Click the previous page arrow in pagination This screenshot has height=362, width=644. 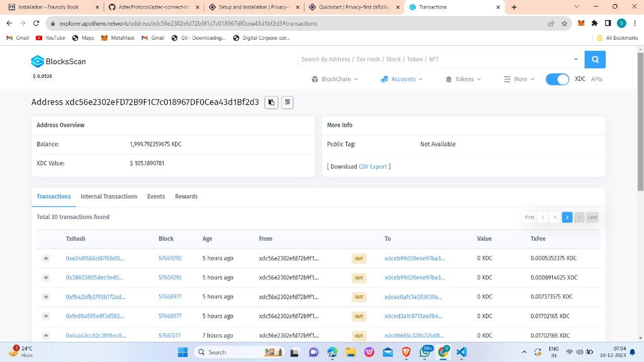[542, 217]
